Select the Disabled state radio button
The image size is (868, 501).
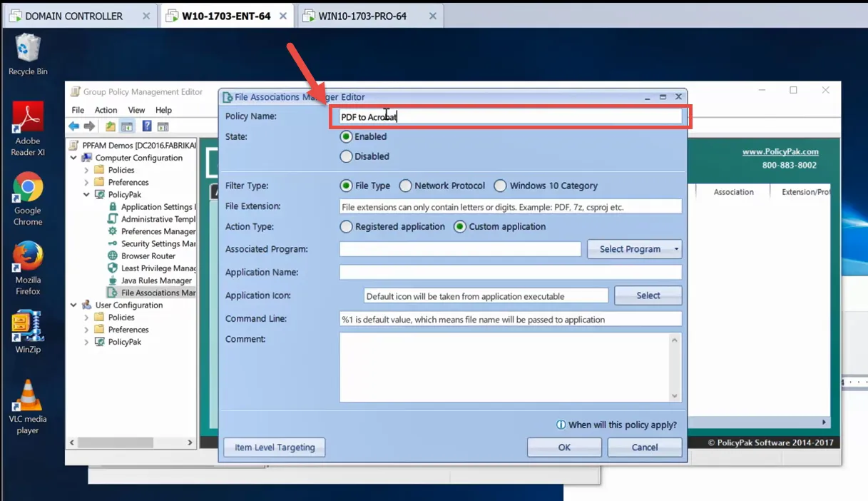[x=347, y=156]
